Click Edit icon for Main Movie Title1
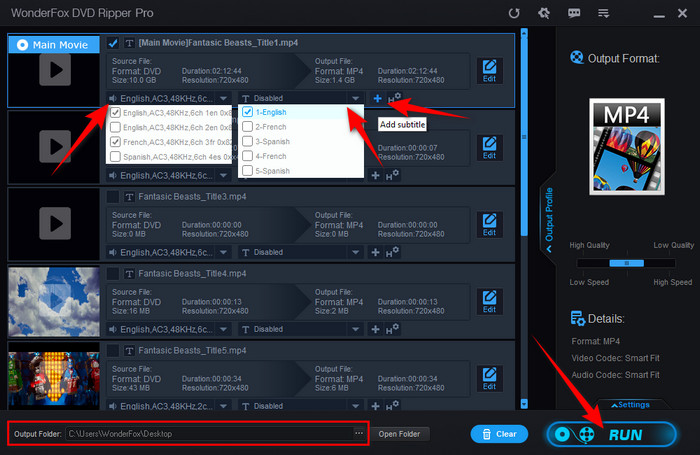This screenshot has height=455, width=700. 489,71
